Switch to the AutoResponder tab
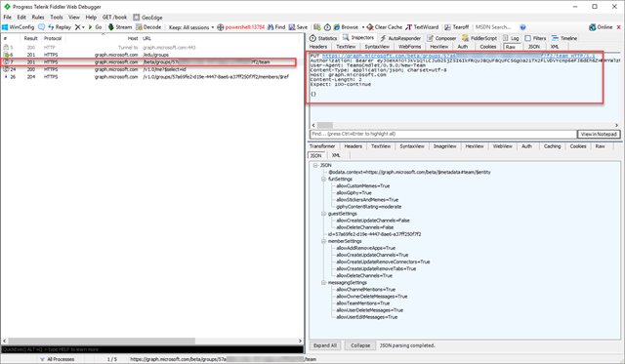The image size is (625, 364). [400, 38]
